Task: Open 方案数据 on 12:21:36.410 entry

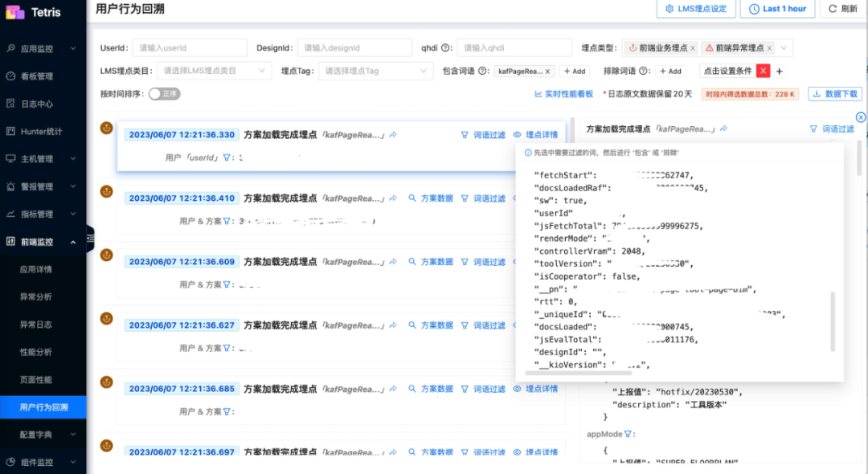Action: (x=431, y=198)
